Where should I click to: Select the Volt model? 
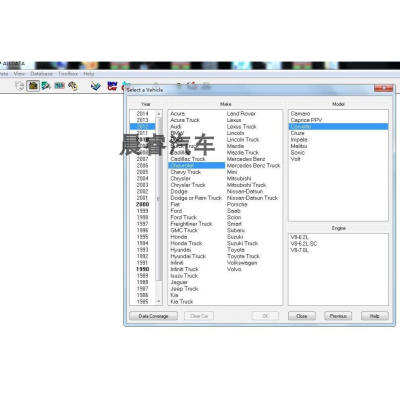click(x=296, y=159)
